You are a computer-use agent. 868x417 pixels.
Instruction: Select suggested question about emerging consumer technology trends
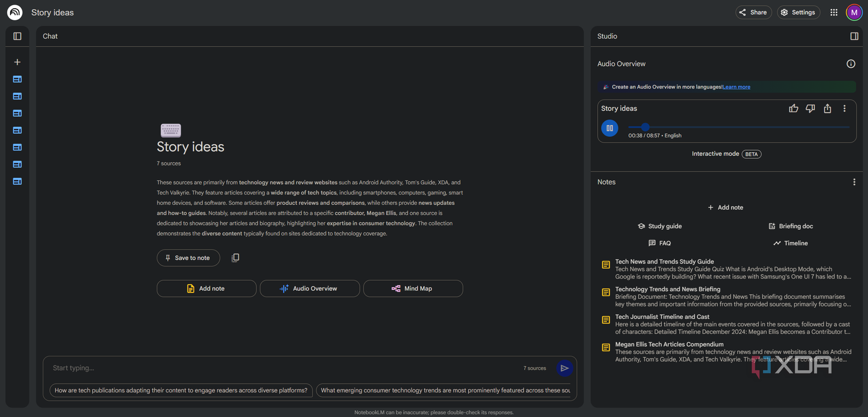(444, 390)
